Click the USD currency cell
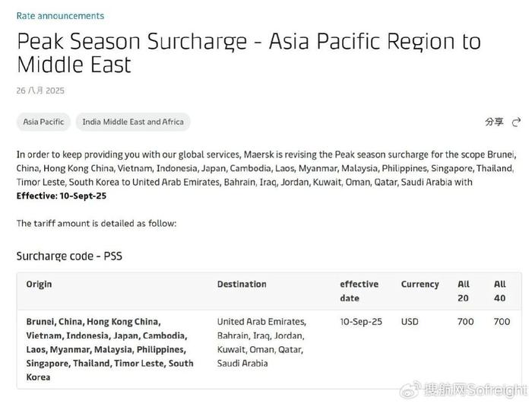Screen dimensions: 532x404 pos(410,322)
